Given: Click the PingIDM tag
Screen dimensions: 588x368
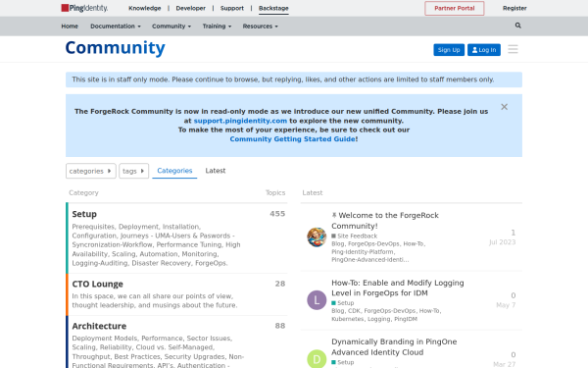Looking at the screenshot, I should tap(406, 319).
